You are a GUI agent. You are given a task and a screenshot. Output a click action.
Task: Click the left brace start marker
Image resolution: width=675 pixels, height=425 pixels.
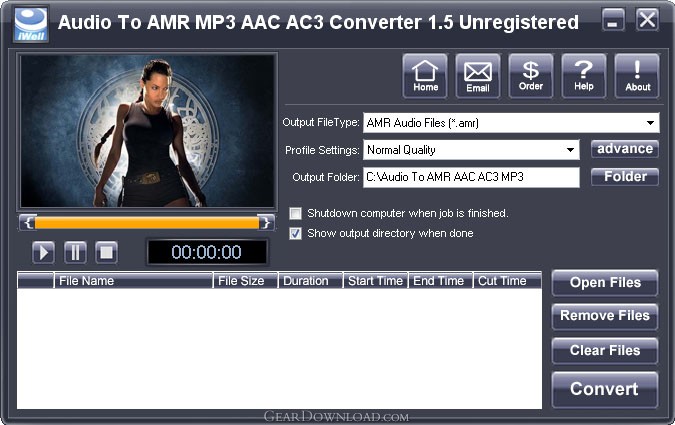(x=28, y=223)
